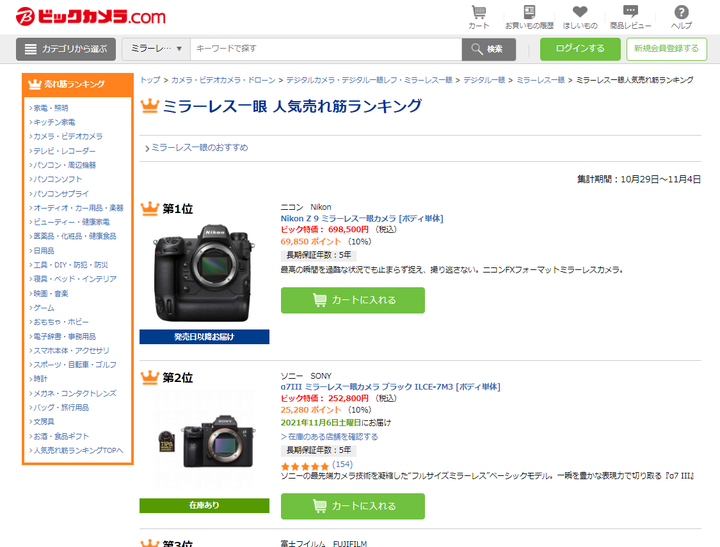Click デジタル一眼 breadcrumb link

coord(484,80)
